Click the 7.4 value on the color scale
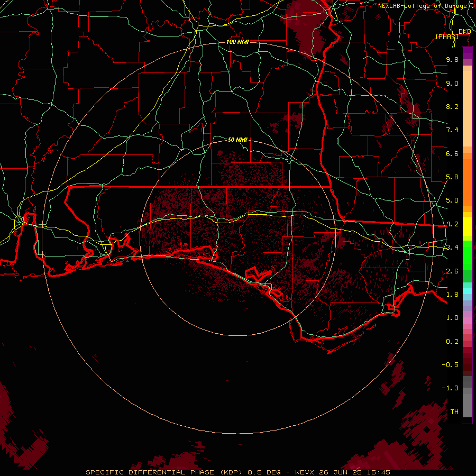Viewport: 476px width, 476px height. pyautogui.click(x=452, y=130)
